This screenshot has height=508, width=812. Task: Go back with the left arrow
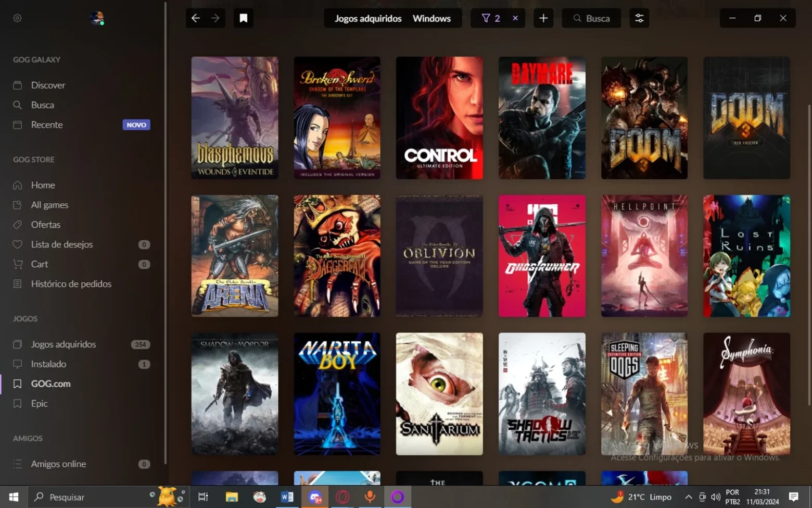click(x=196, y=18)
